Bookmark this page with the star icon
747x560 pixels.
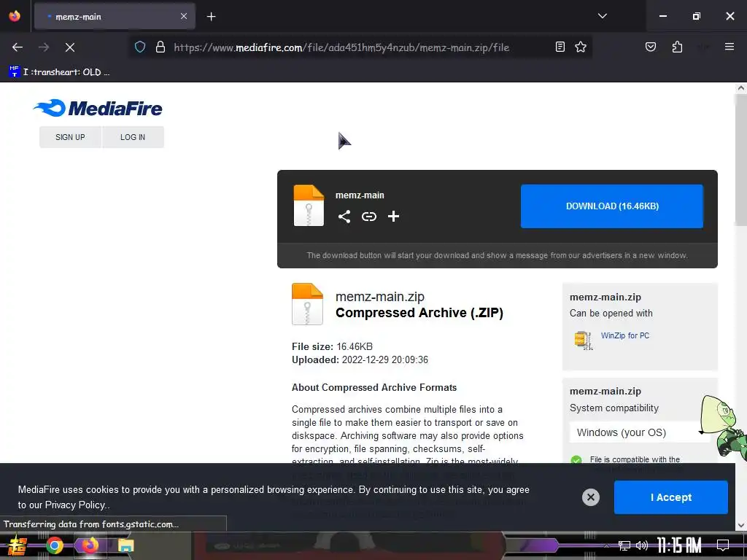click(580, 47)
